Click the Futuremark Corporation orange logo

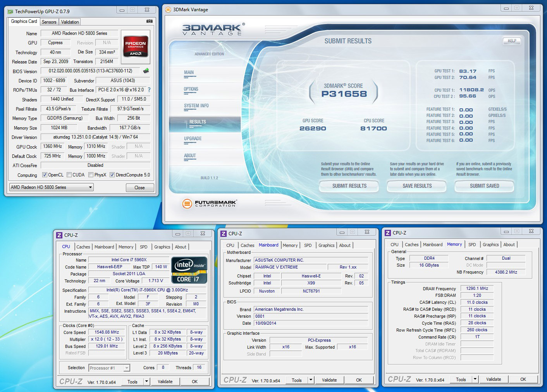pyautogui.click(x=187, y=203)
